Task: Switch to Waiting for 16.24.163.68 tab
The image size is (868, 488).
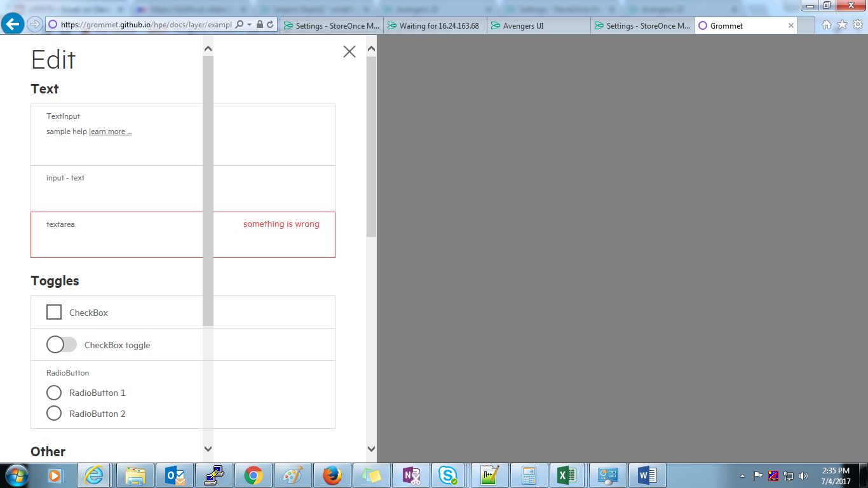Action: point(436,26)
